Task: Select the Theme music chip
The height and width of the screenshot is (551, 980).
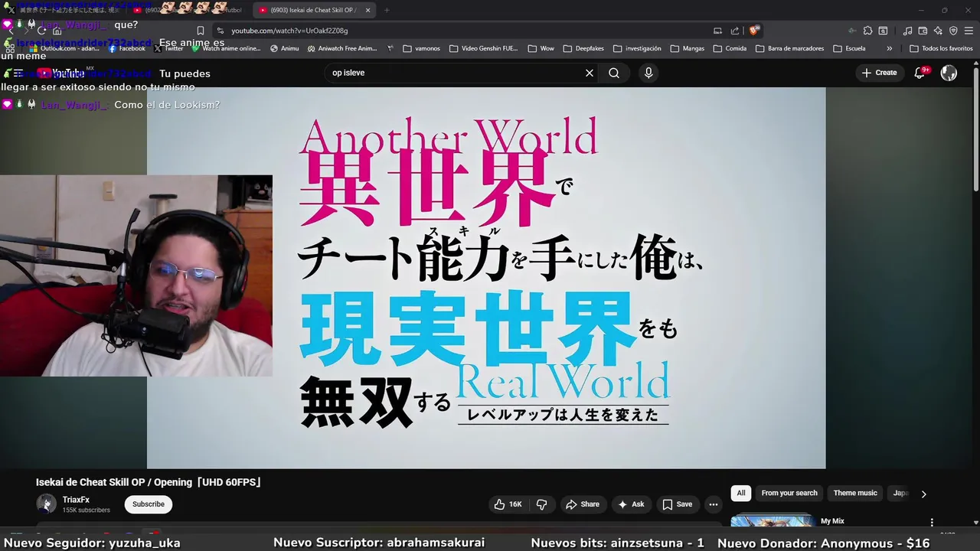Action: [x=855, y=494]
